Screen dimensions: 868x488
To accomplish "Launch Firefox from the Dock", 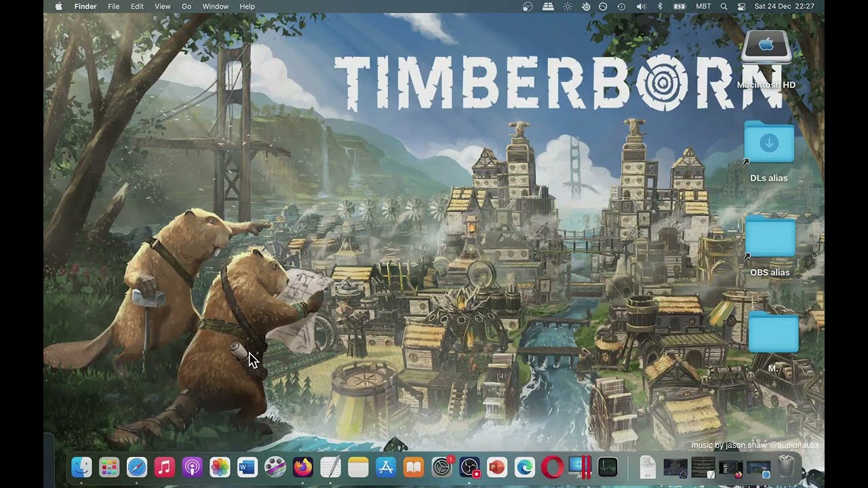I will [x=303, y=467].
